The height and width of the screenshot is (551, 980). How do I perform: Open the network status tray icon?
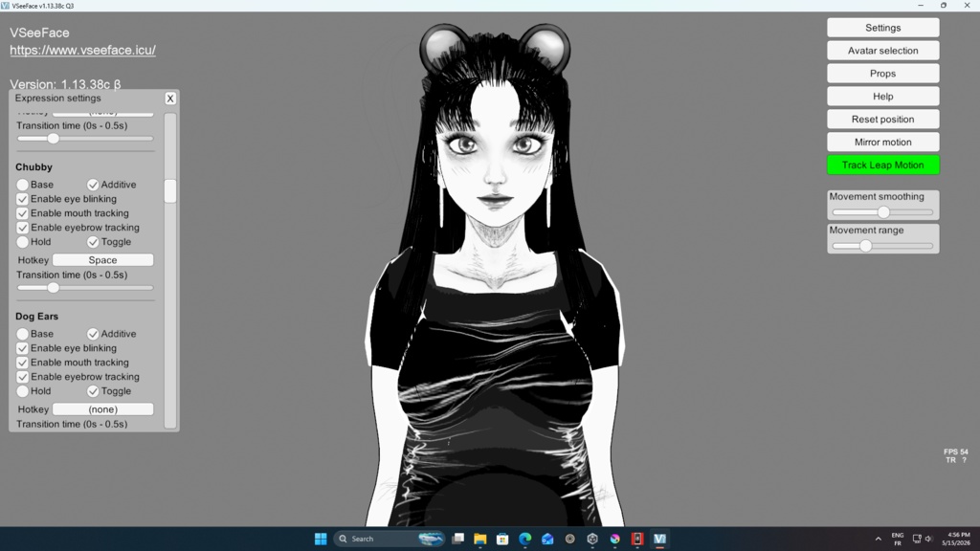tap(917, 539)
